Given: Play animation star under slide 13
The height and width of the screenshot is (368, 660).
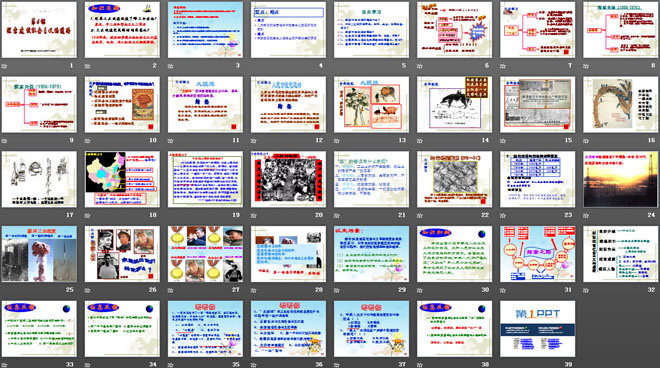Looking at the screenshot, I should point(337,141).
